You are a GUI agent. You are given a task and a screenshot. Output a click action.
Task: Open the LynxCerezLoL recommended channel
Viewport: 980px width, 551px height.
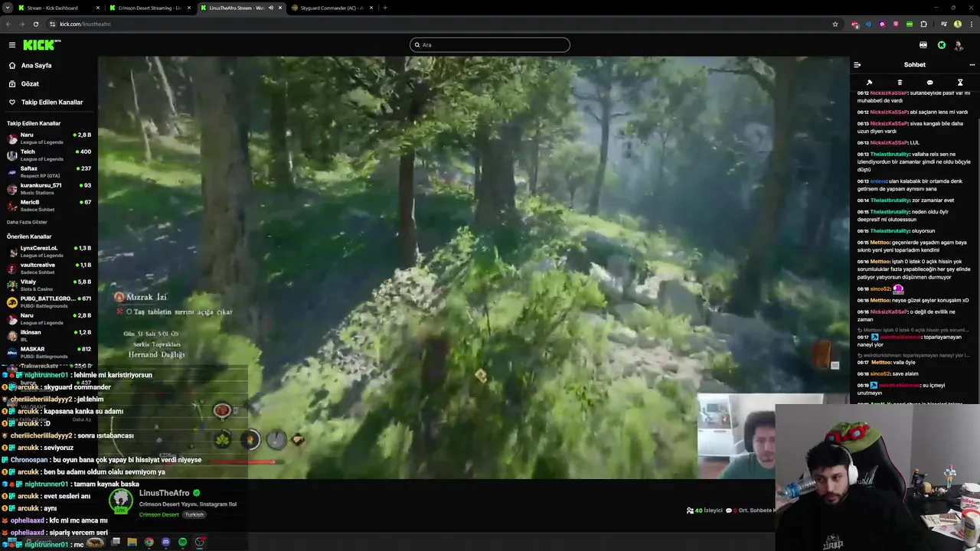(49, 252)
